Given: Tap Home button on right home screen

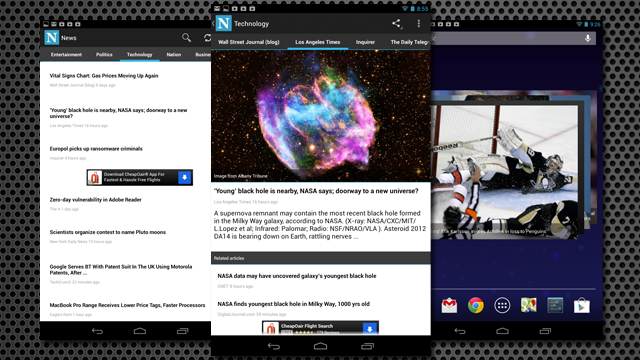Looking at the screenshot, I should [502, 331].
